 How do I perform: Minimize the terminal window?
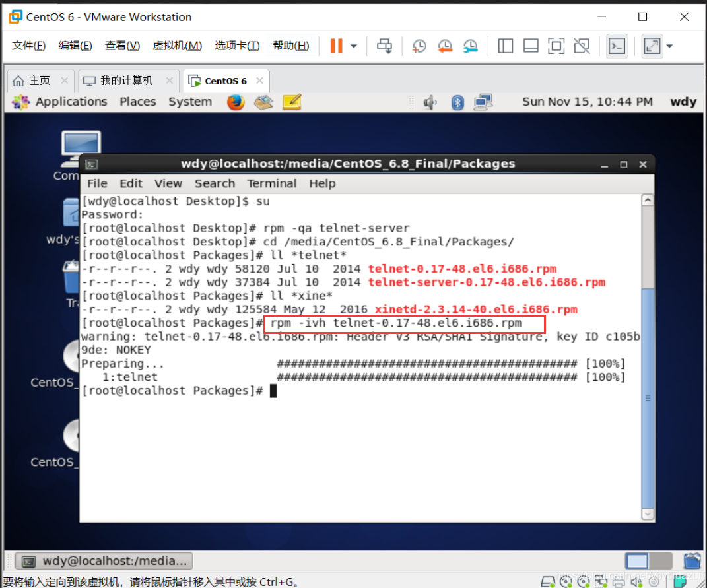click(x=604, y=165)
